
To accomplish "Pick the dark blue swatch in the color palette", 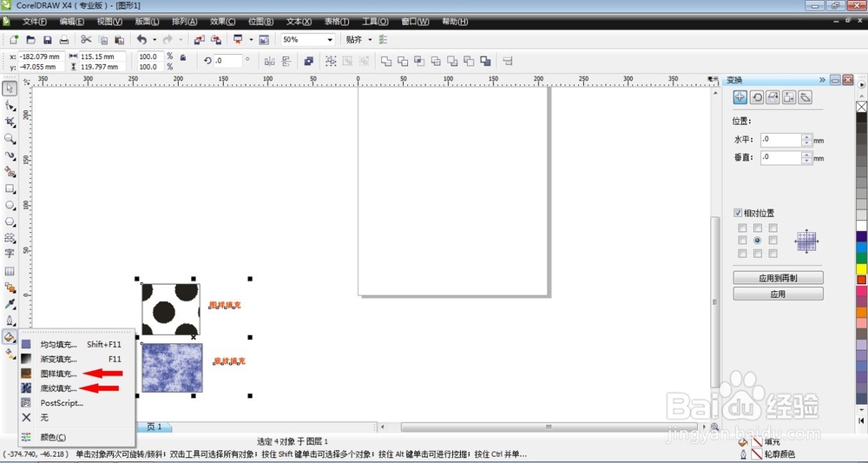I will tap(861, 236).
